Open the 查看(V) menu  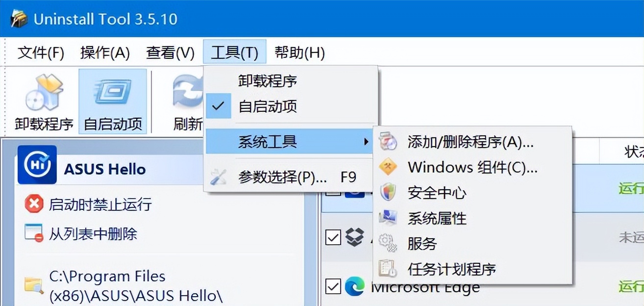[170, 52]
